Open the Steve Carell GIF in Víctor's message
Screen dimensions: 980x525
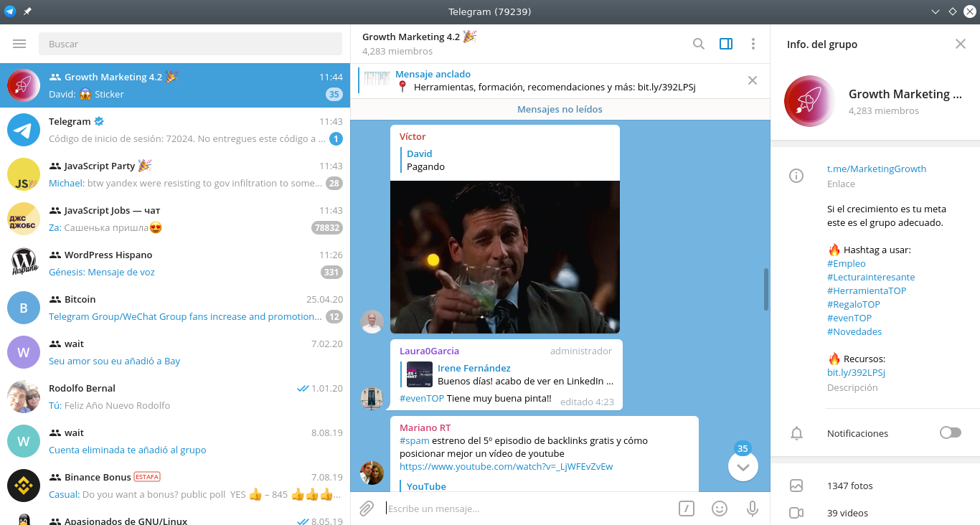[x=505, y=257]
